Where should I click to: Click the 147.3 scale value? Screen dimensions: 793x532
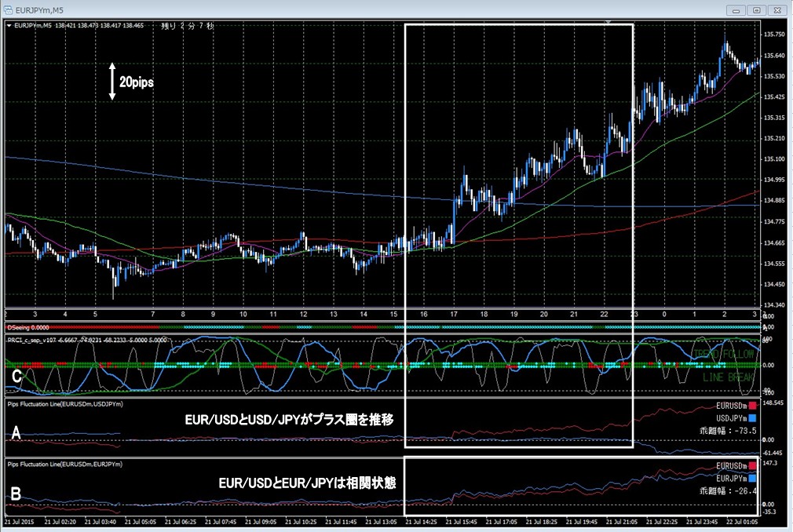pos(769,463)
